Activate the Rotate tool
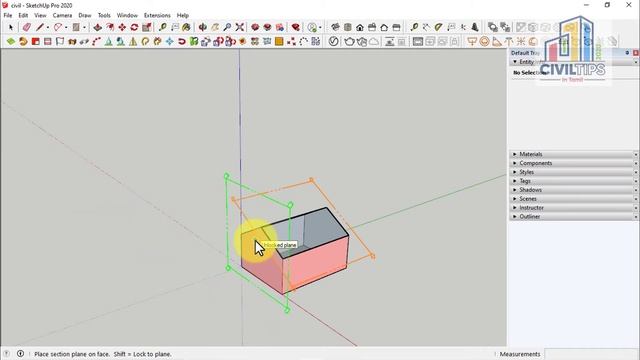Screen dimensions: 640x360 coord(134,27)
